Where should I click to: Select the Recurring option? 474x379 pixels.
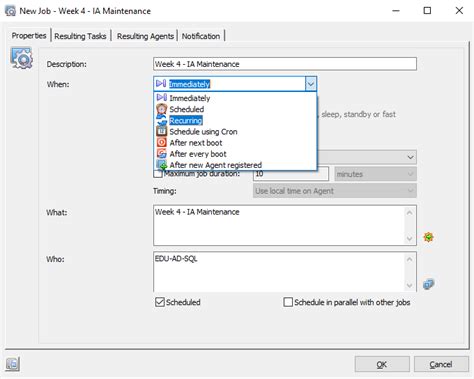tap(186, 120)
